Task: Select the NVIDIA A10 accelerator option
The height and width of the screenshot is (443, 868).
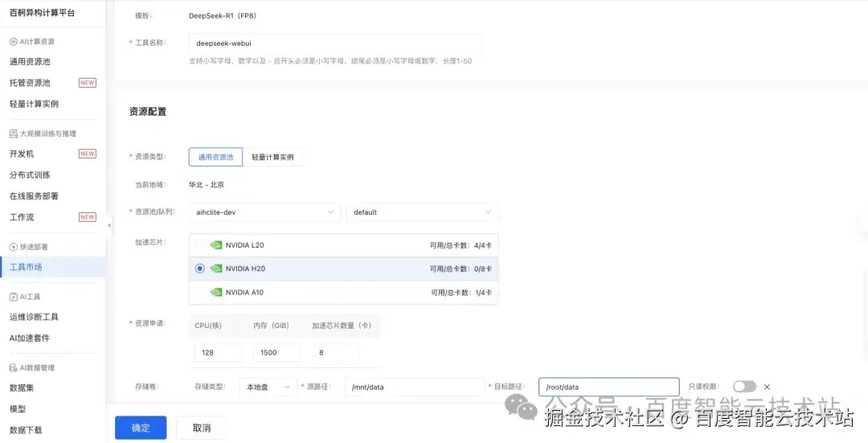Action: 343,293
